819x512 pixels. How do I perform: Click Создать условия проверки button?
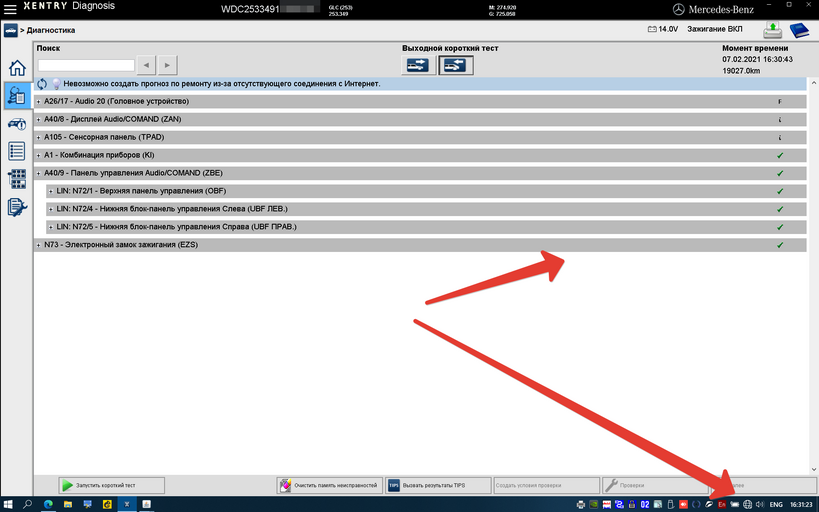coord(546,485)
